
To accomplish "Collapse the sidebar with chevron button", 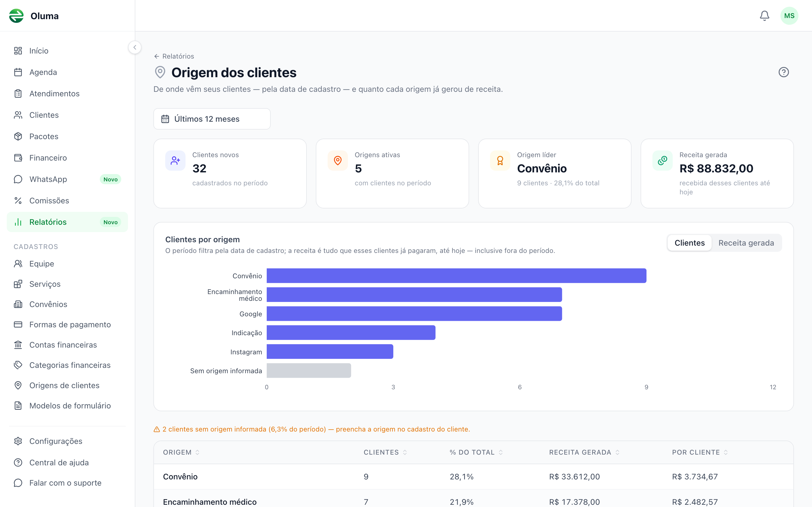I will coord(135,47).
